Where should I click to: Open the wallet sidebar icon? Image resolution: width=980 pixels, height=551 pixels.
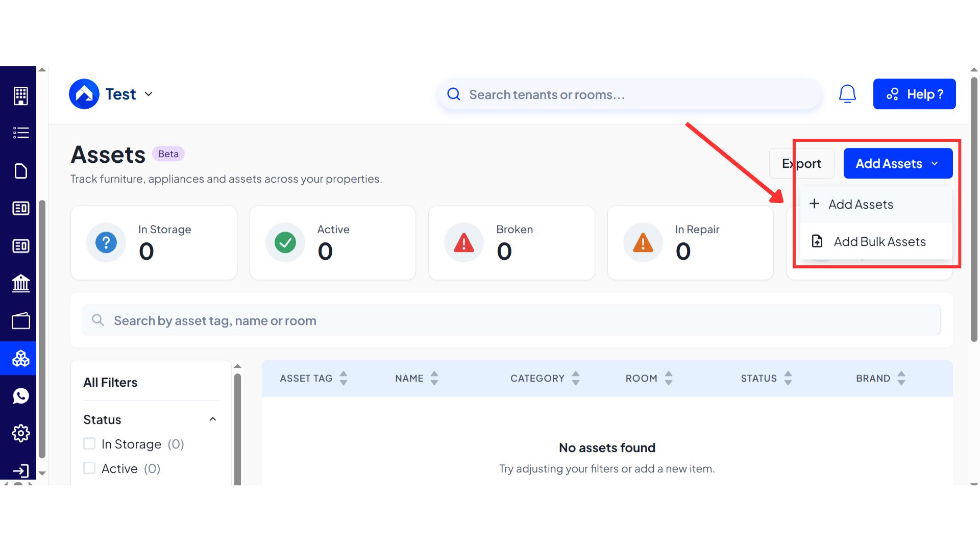point(20,321)
